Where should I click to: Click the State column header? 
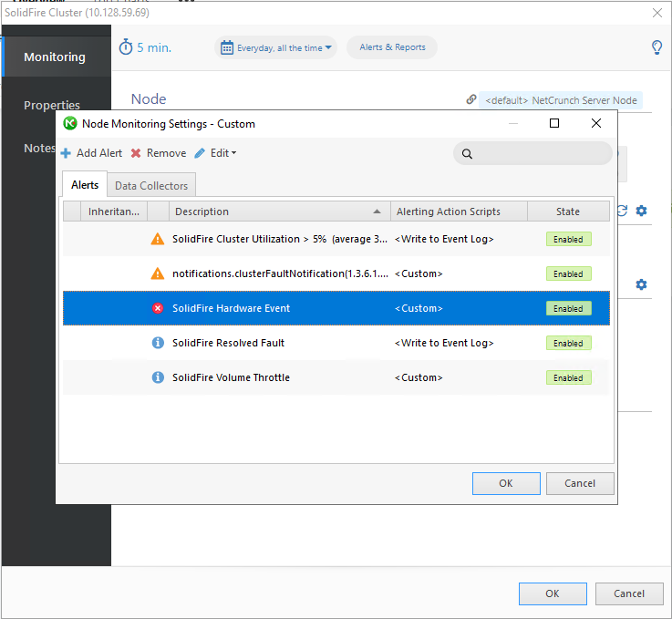coord(568,211)
